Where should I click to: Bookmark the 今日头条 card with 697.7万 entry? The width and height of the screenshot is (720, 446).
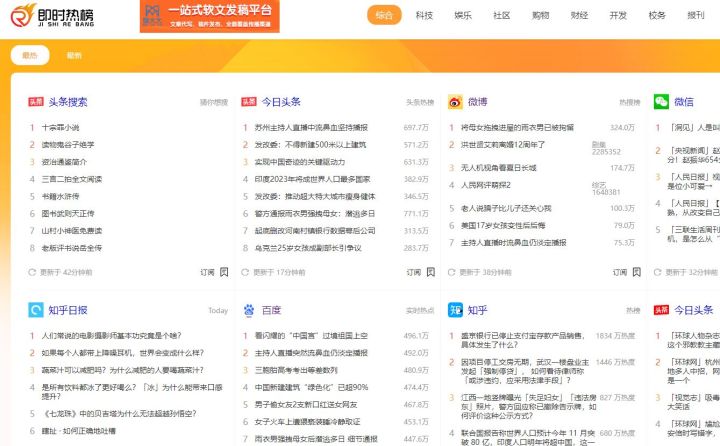tap(431, 272)
